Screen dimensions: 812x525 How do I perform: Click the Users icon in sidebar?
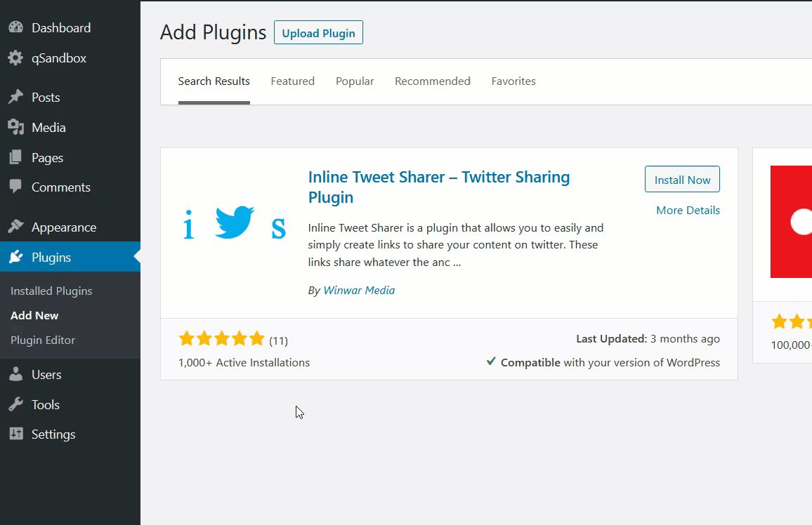tap(16, 374)
